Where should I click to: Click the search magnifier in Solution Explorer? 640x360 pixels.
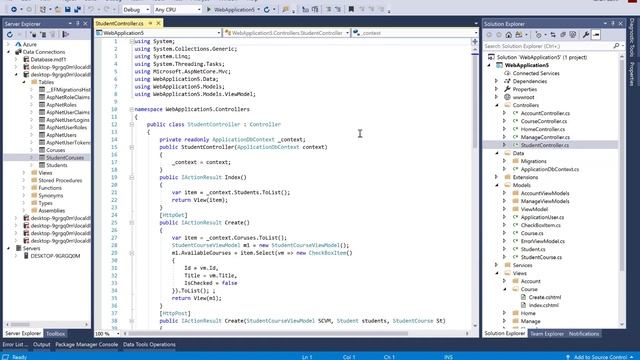click(x=616, y=46)
